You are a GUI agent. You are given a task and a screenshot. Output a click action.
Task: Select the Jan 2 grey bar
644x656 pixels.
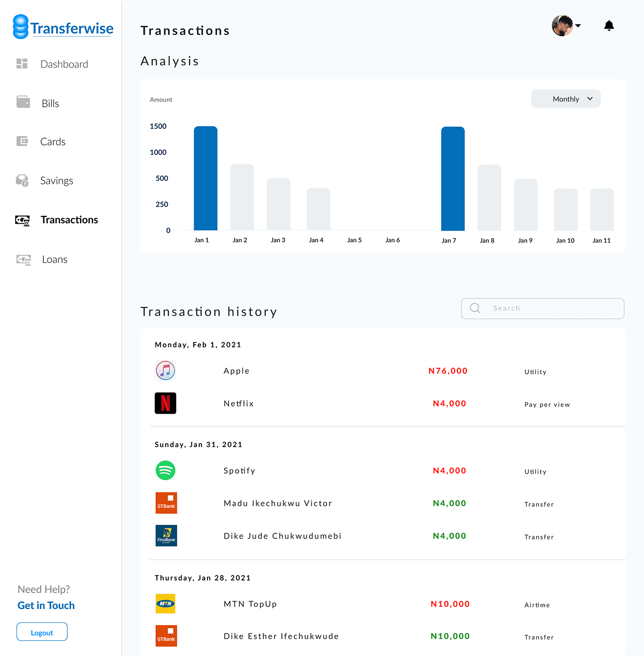[242, 197]
